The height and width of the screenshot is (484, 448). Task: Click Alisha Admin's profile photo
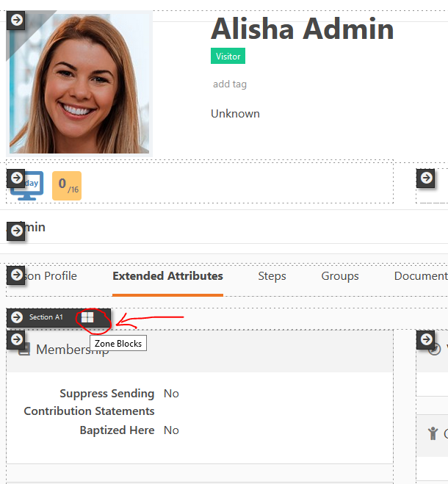pyautogui.click(x=79, y=83)
